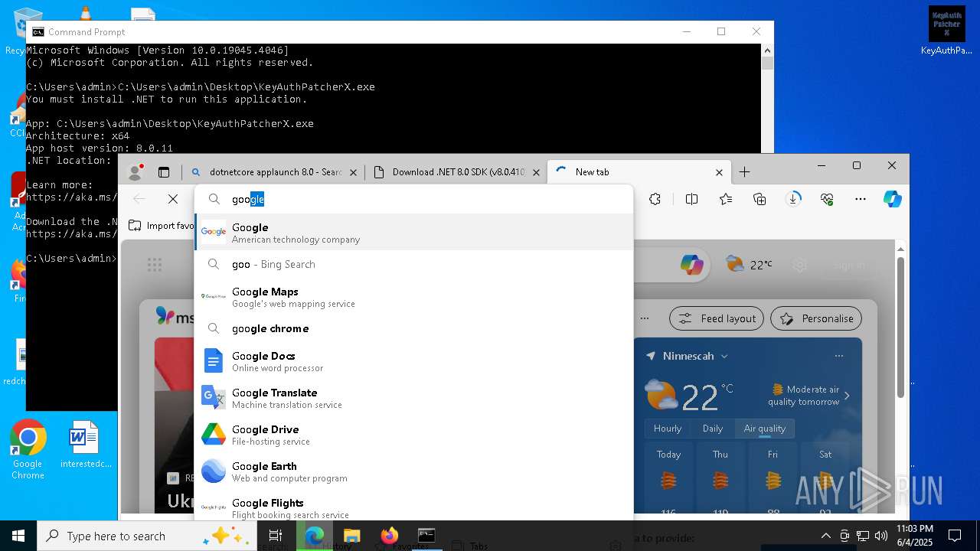Add a new tab with plus button
The height and width of the screenshot is (551, 980).
(x=744, y=172)
